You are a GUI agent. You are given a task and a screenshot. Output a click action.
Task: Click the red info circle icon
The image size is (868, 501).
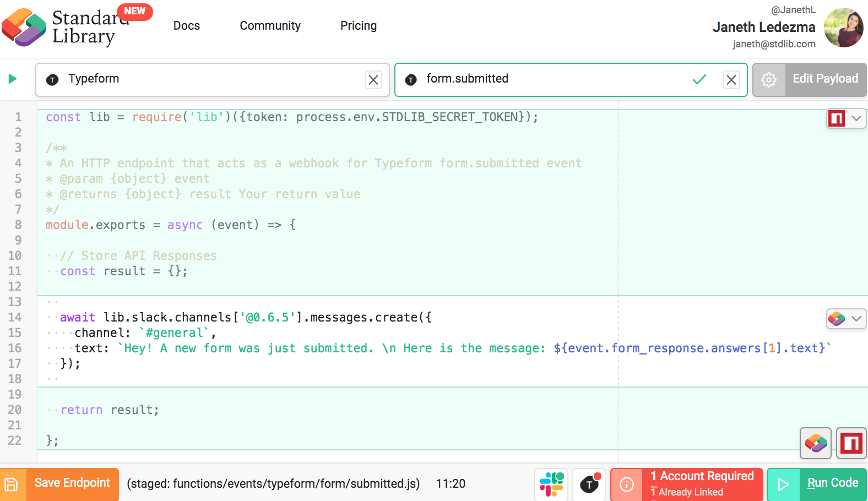click(627, 484)
